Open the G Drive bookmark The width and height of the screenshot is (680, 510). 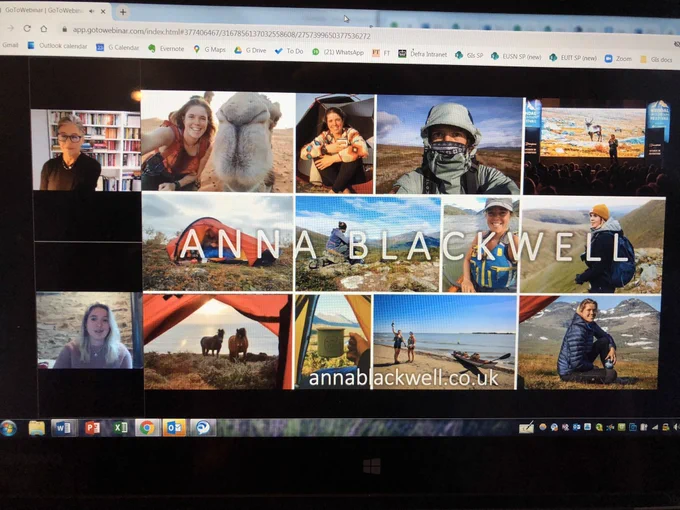click(250, 50)
